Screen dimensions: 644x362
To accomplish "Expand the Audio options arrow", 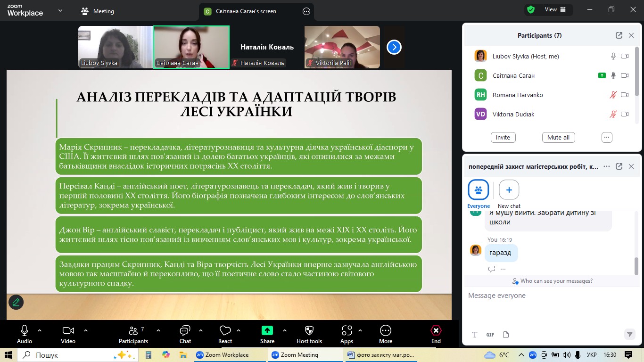I will click(40, 330).
